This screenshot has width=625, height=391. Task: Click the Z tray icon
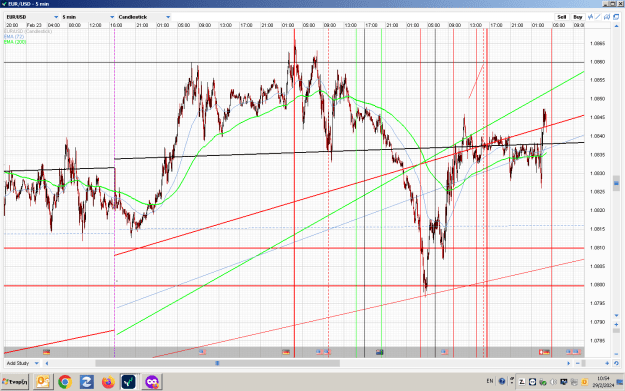[522, 382]
